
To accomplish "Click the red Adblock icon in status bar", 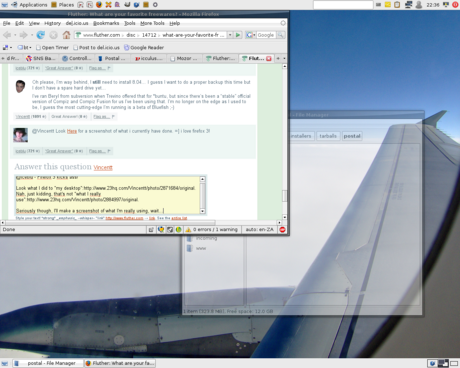I will [282, 230].
